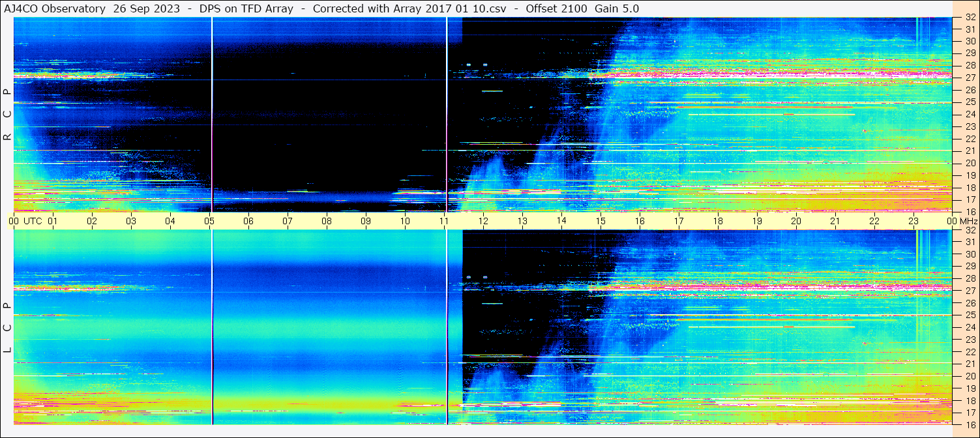Click the 20 MHz label in RCP scale
980x438 pixels.
[x=970, y=163]
